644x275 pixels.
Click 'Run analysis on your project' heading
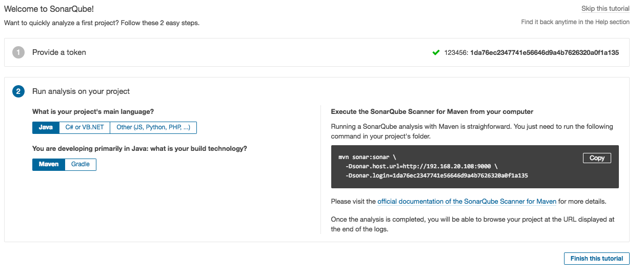tap(81, 91)
